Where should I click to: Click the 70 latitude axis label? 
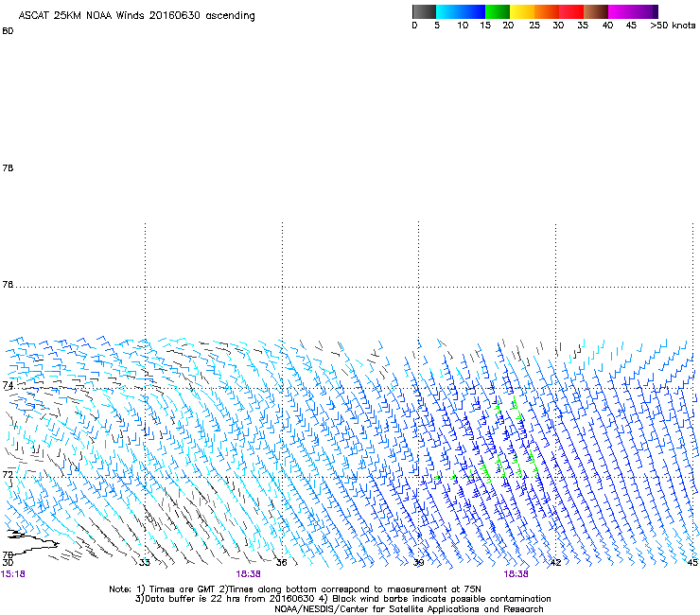[x=8, y=555]
